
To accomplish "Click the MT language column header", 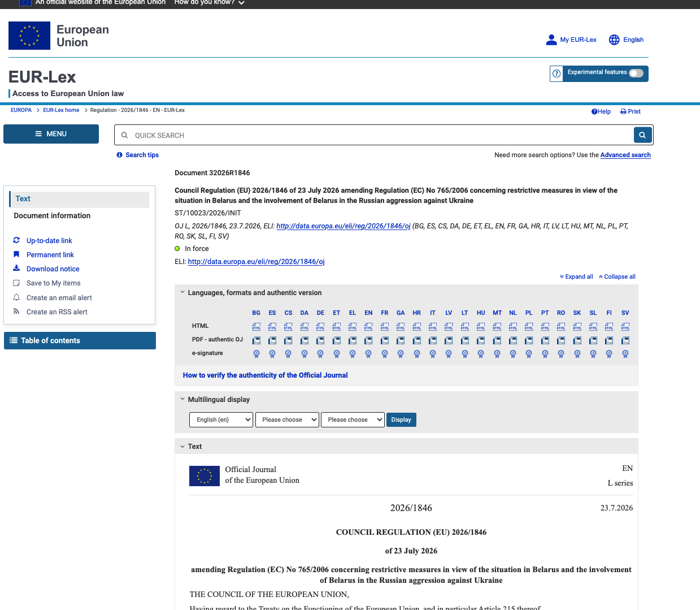I will [497, 313].
